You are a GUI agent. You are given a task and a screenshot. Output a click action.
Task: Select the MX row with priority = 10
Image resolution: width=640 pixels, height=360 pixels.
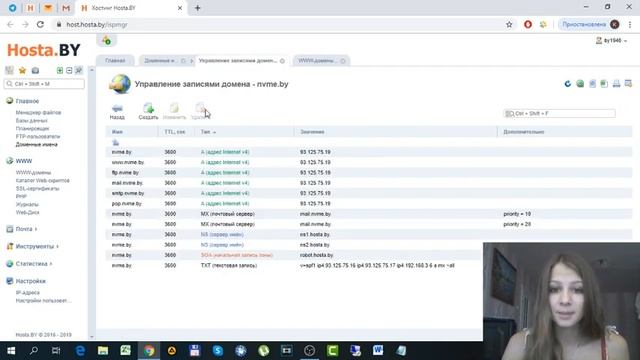369,214
